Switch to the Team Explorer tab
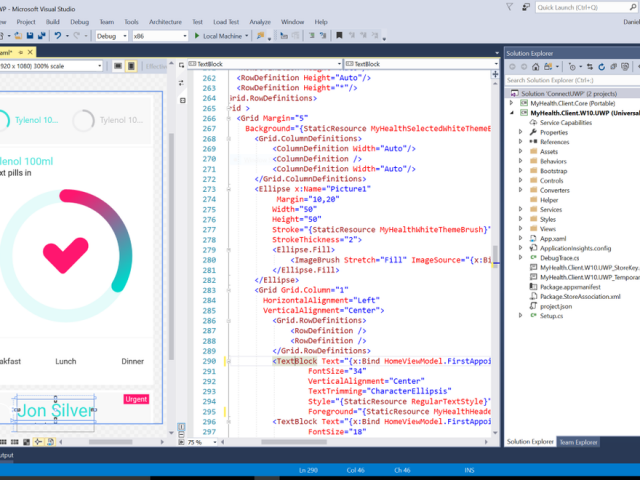 (x=578, y=442)
